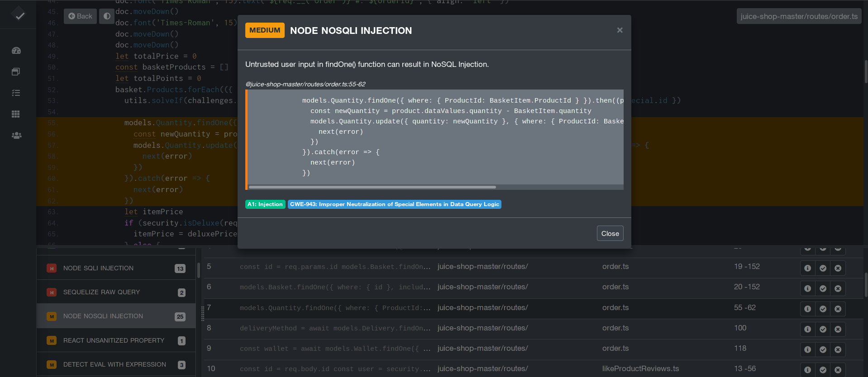Select the NODE SQLI INJECTION rule
This screenshot has width=868, height=377.
tap(116, 268)
